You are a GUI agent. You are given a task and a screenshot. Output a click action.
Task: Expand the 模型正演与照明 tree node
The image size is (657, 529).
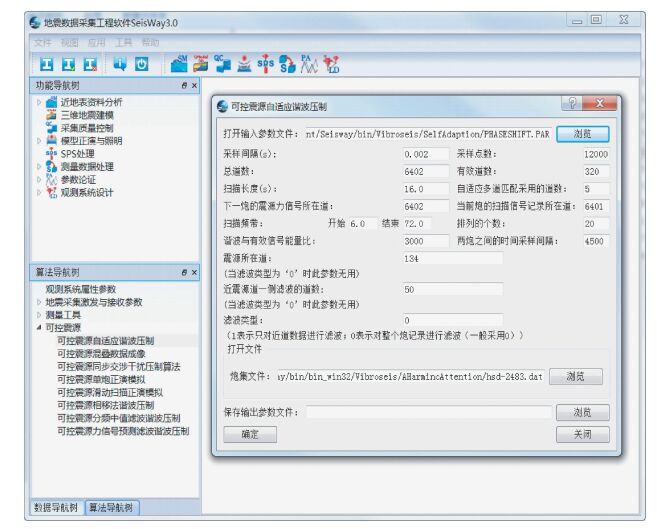(40, 141)
